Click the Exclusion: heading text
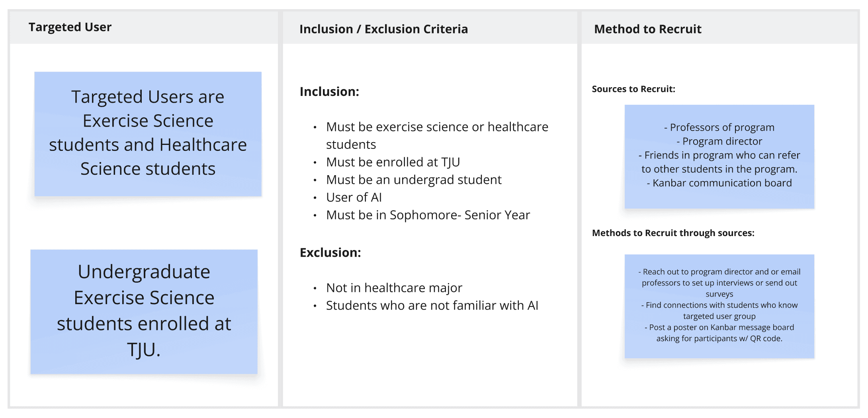This screenshot has height=418, width=868. pyautogui.click(x=330, y=252)
